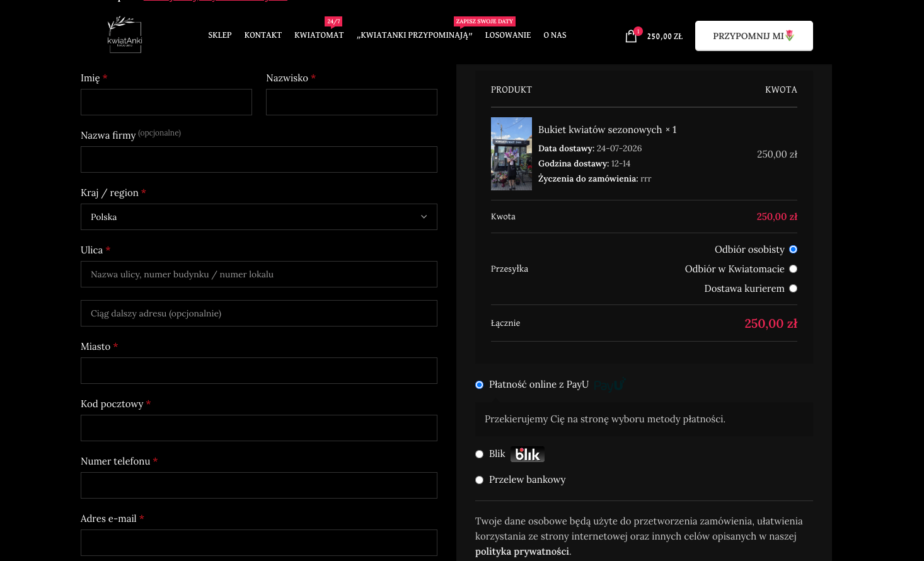924x561 pixels.
Task: Select Blik payment method
Action: 479,454
